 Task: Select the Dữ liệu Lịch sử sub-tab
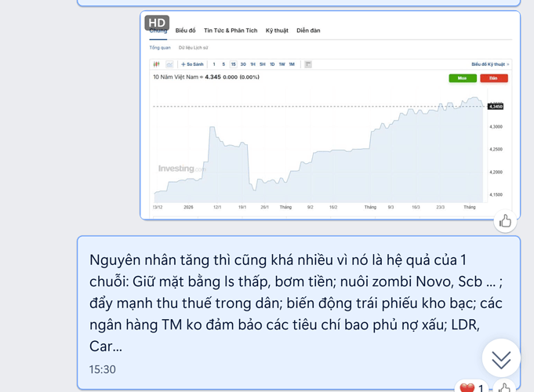tap(193, 48)
